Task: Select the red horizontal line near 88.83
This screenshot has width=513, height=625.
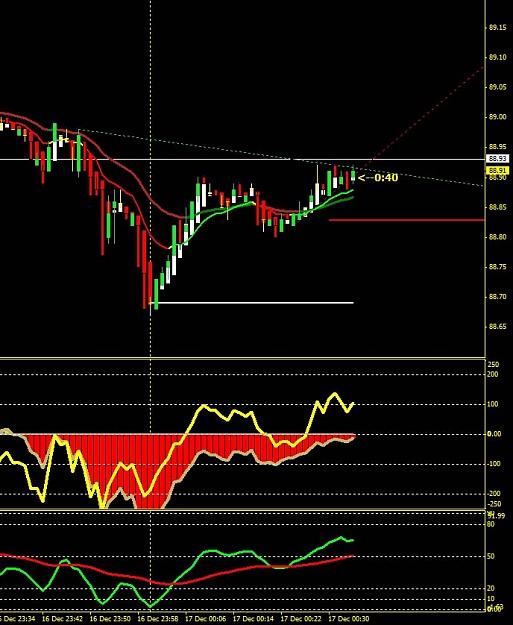Action: click(x=407, y=220)
